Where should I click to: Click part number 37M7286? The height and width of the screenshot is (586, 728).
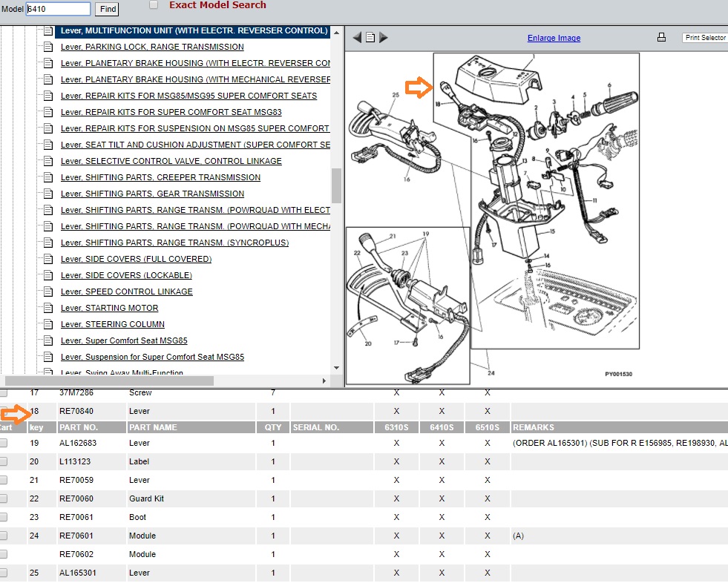point(76,393)
